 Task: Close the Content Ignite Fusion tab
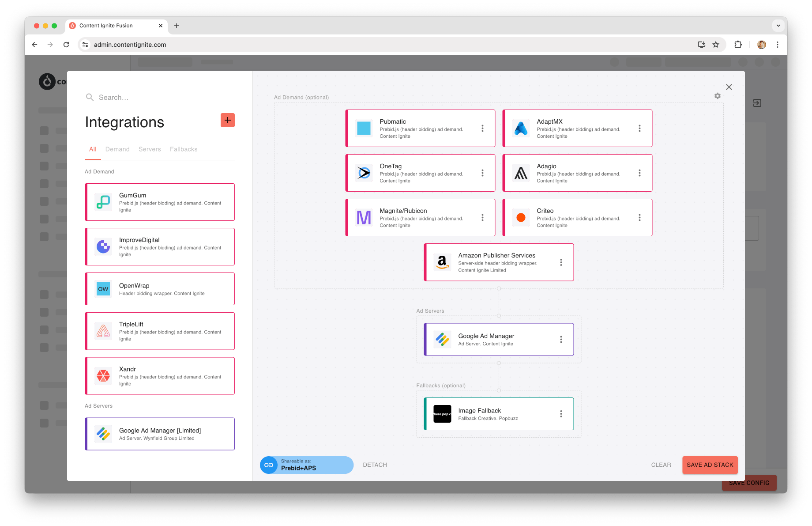pos(161,26)
